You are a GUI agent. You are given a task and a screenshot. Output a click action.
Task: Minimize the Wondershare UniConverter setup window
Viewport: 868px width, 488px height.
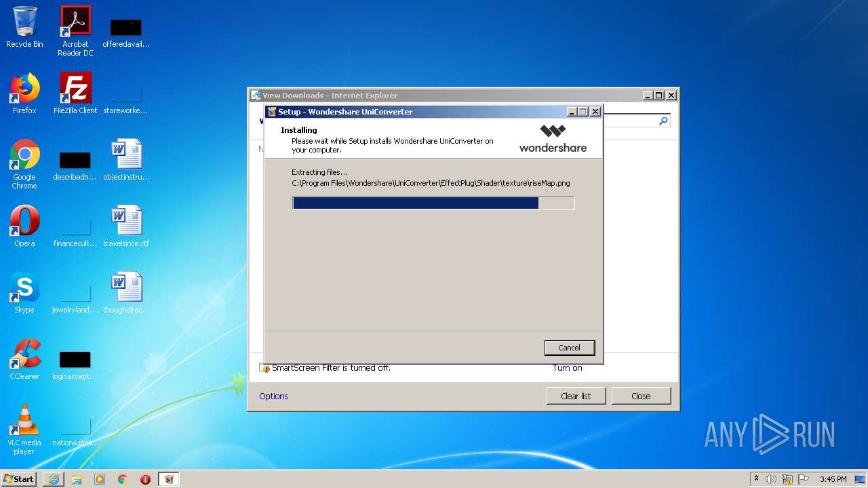(572, 112)
